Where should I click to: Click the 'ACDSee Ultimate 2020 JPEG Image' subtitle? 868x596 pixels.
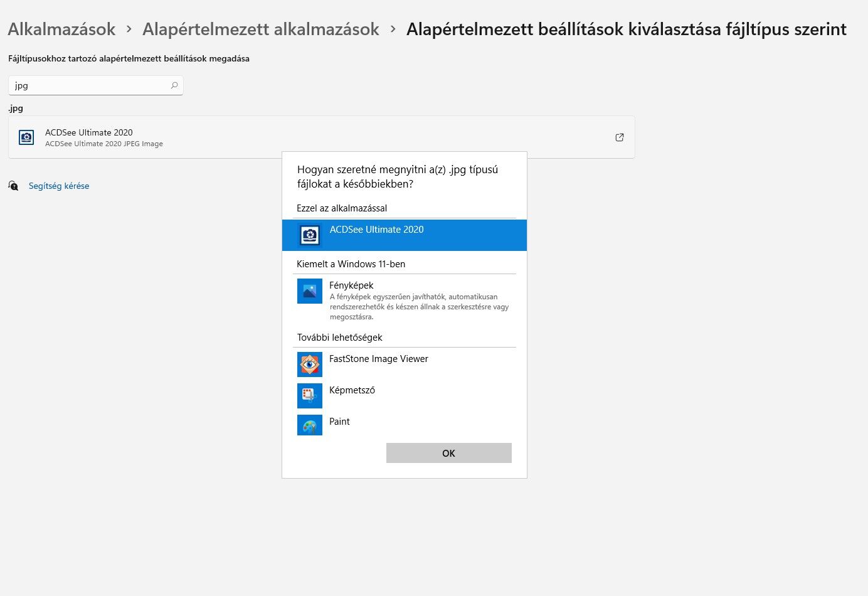tap(104, 144)
